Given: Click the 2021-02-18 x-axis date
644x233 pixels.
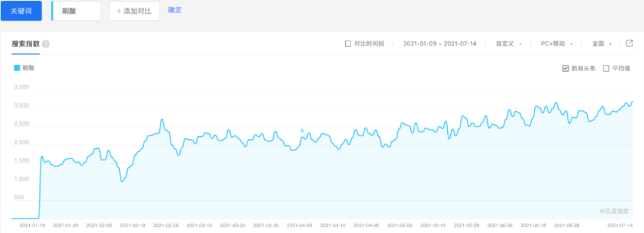Looking at the screenshot, I should pyautogui.click(x=132, y=226).
